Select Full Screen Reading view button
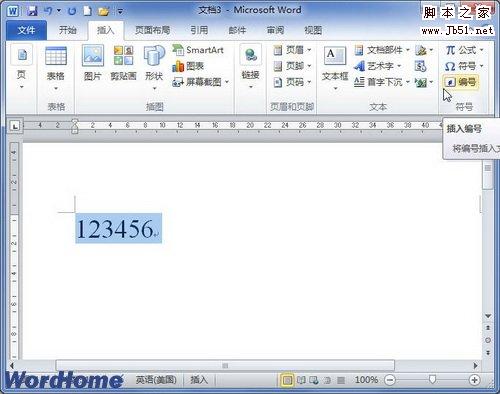The width and height of the screenshot is (500, 394). click(x=301, y=380)
